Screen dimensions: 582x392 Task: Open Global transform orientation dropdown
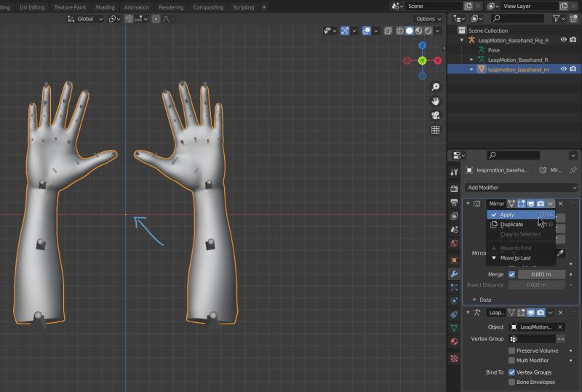point(85,19)
